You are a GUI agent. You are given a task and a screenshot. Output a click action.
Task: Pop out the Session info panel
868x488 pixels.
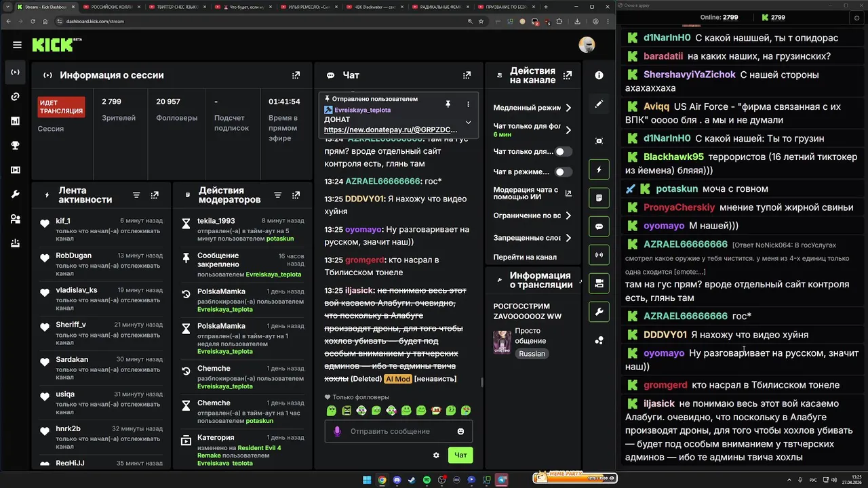[296, 75]
